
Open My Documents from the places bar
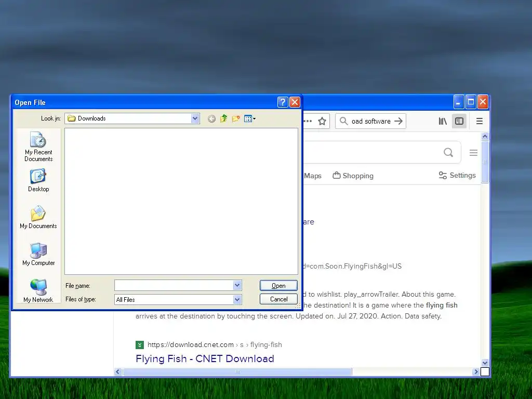(x=38, y=217)
